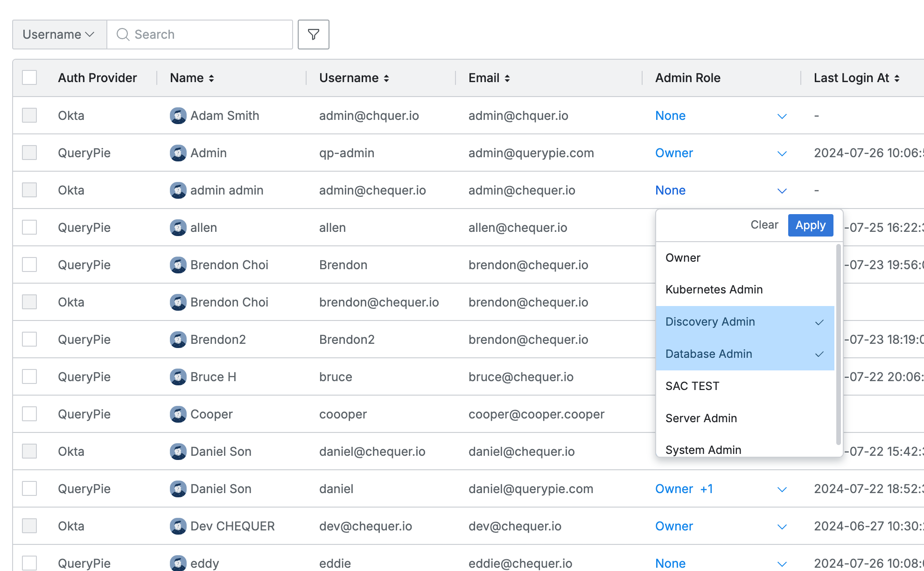Select SAC TEST in the role menu
924x571 pixels.
692,386
